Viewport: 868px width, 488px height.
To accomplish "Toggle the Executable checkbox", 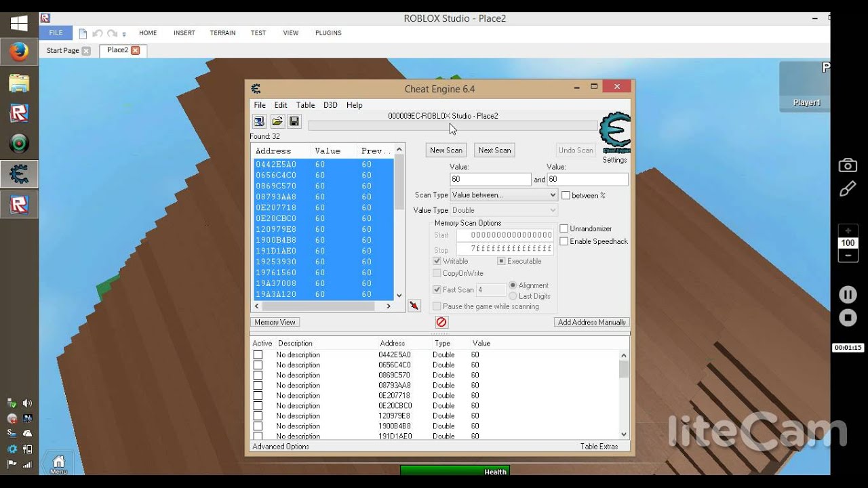I will (502, 261).
